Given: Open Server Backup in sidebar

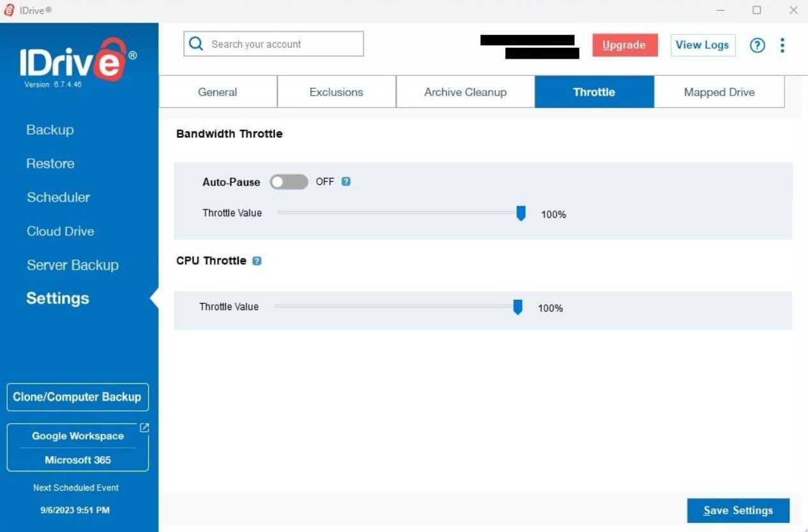Looking at the screenshot, I should pos(73,265).
